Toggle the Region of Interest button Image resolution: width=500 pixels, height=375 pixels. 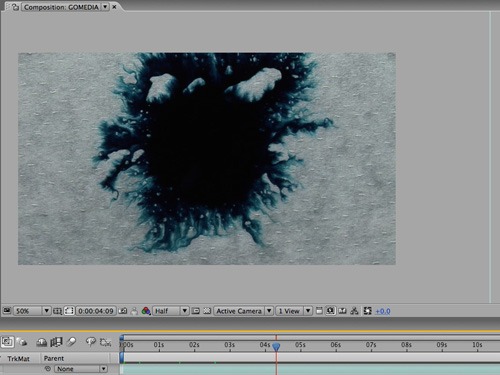[x=196, y=311]
